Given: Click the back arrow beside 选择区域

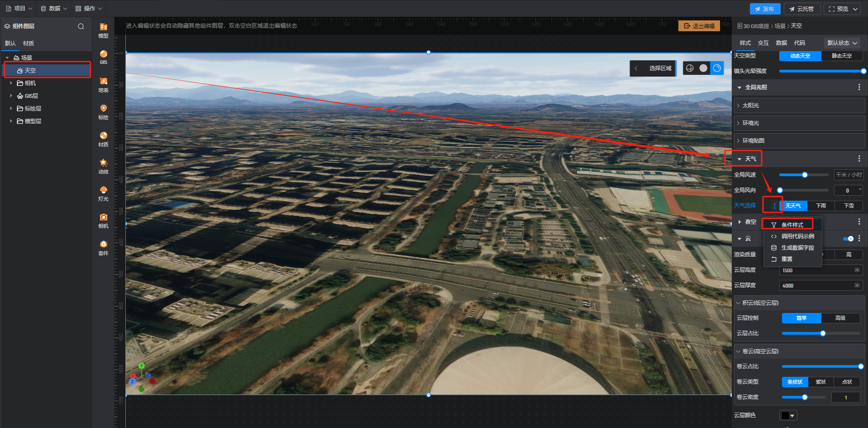Looking at the screenshot, I should tap(636, 68).
